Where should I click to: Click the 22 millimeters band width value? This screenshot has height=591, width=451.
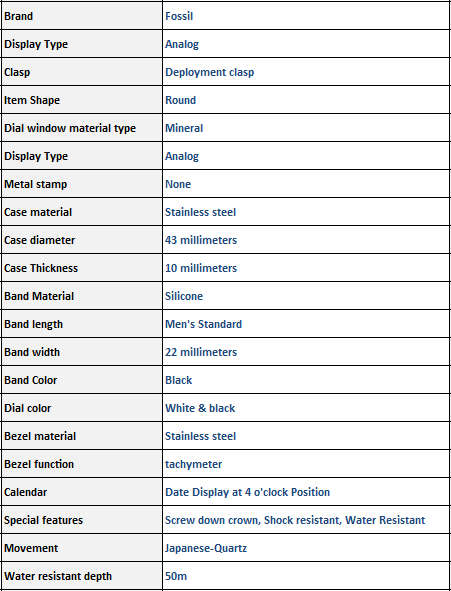coord(201,352)
